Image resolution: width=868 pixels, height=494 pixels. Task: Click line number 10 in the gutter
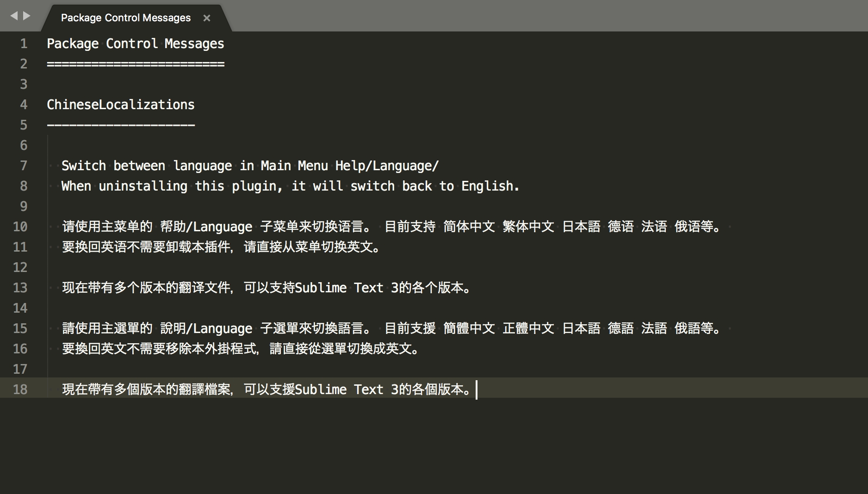point(19,227)
